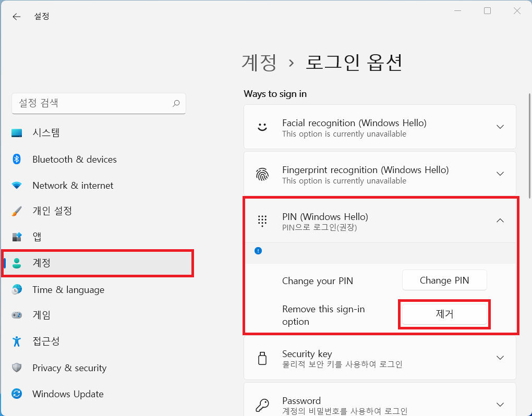
Task: Expand Fingerprint recognition chevron
Action: [500, 174]
